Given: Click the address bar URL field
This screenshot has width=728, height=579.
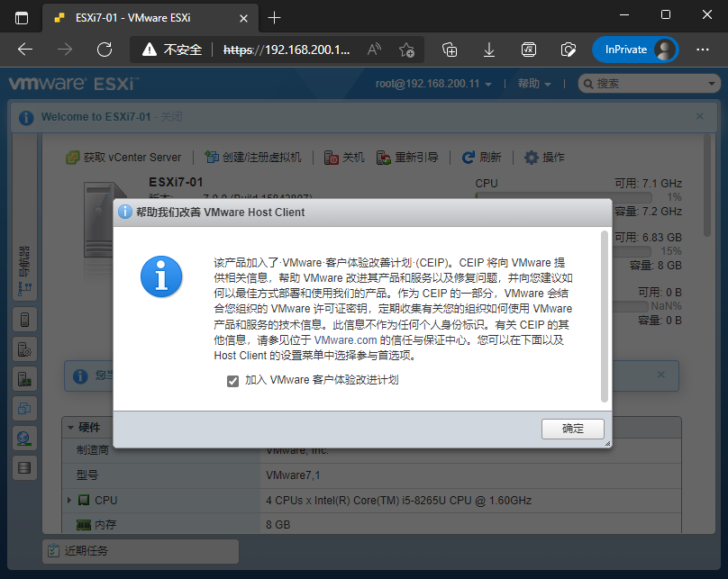Looking at the screenshot, I should coord(287,50).
